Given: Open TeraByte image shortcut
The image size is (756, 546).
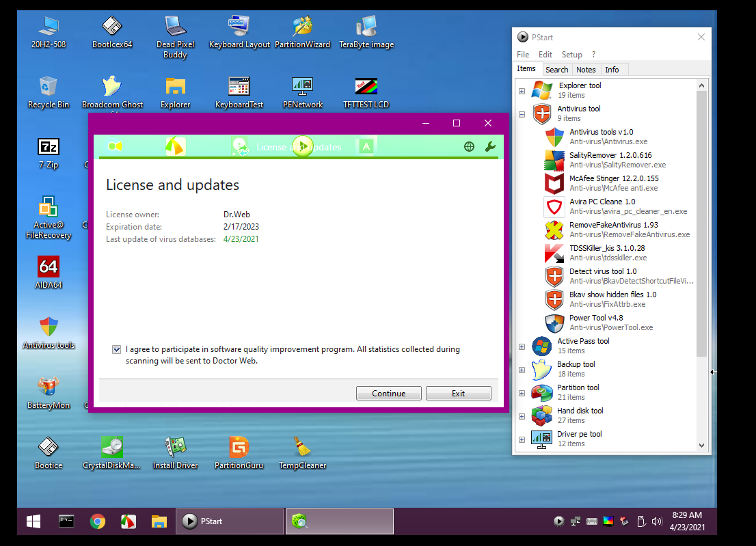Looking at the screenshot, I should [x=366, y=33].
